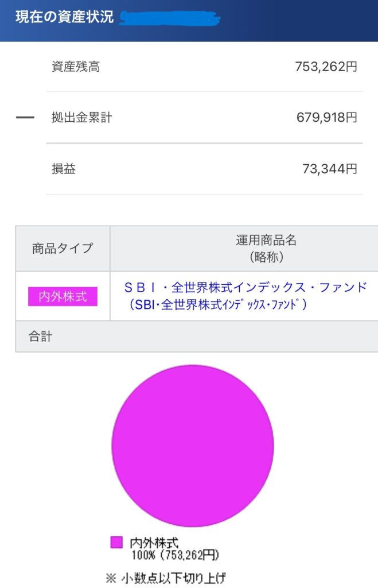Click the abbreviated fund name in parentheses
The width and height of the screenshot is (378, 588).
(217, 304)
